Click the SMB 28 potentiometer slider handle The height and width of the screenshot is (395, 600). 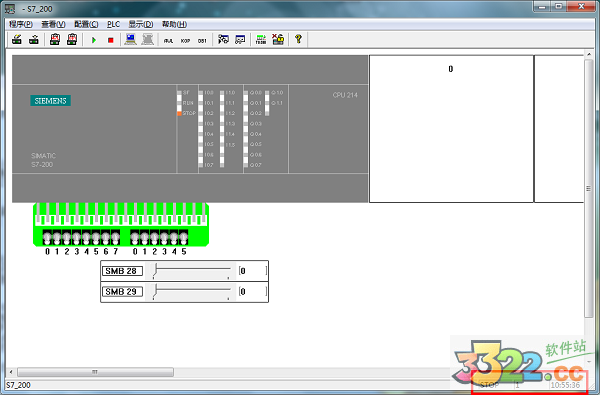pyautogui.click(x=155, y=271)
